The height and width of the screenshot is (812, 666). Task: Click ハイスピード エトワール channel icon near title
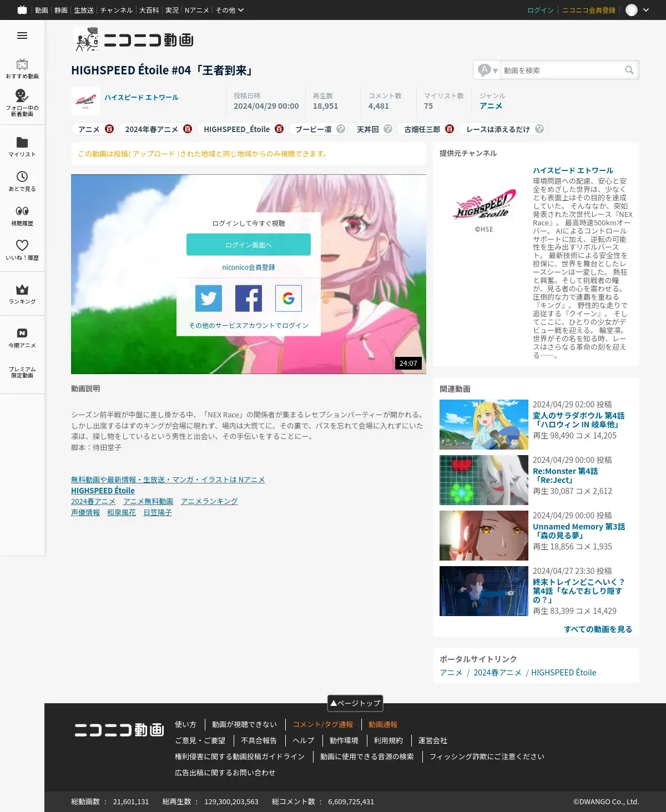[x=86, y=100]
